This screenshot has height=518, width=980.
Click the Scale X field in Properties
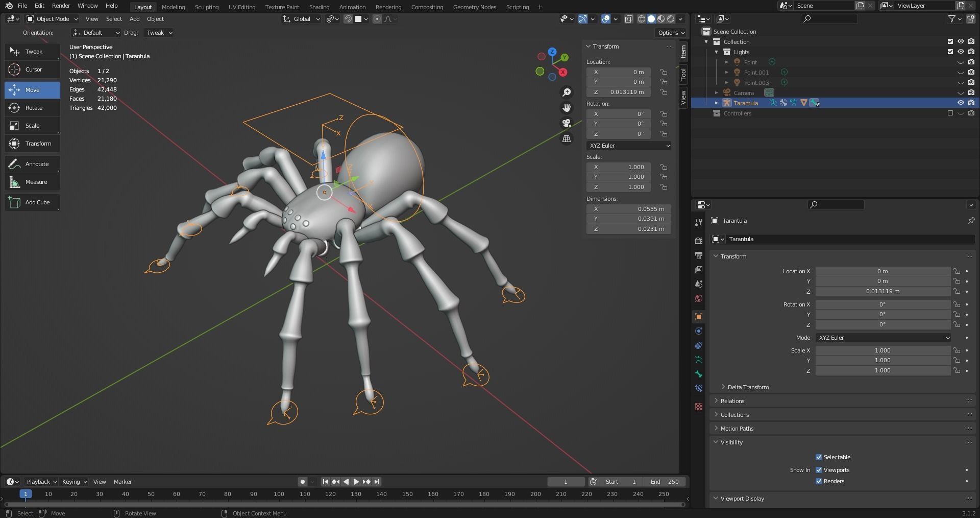pos(883,350)
